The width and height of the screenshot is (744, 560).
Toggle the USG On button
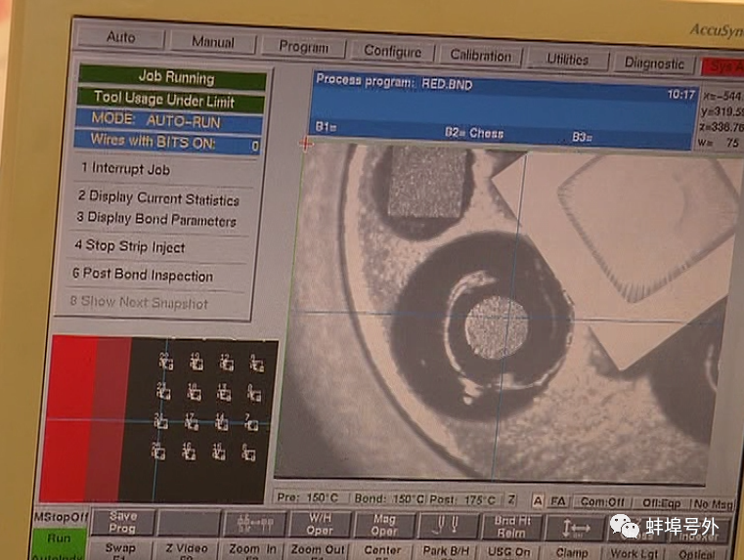tap(509, 552)
